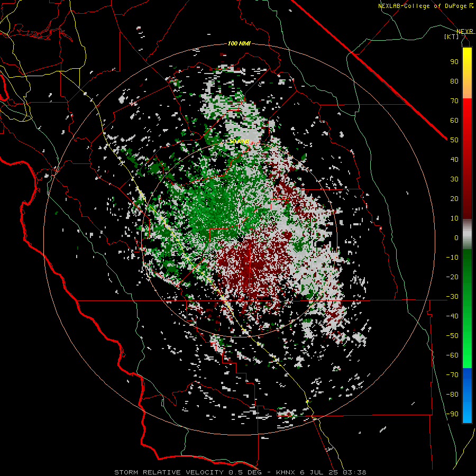
Task: Click the 10 value on velocity scale
Action: 454,218
